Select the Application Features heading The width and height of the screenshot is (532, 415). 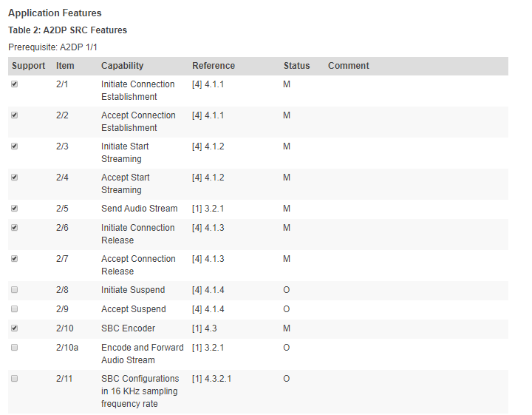pos(55,13)
